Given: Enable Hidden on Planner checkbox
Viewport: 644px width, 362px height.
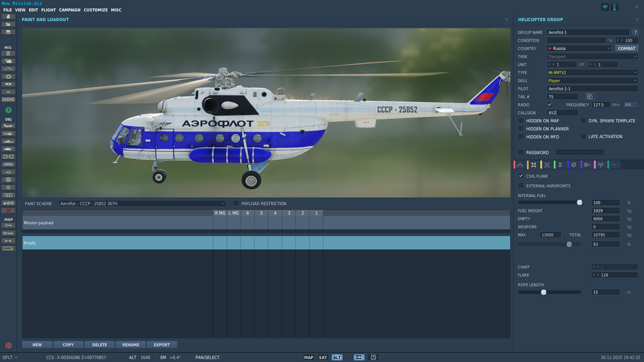Looking at the screenshot, I should pos(521,129).
